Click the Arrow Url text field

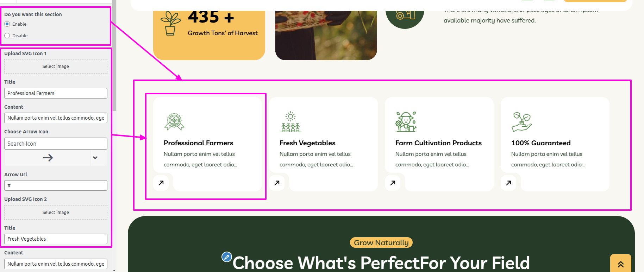tap(56, 185)
